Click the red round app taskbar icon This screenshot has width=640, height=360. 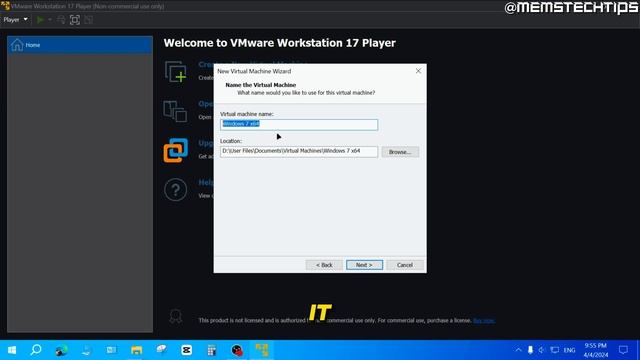pos(237,350)
